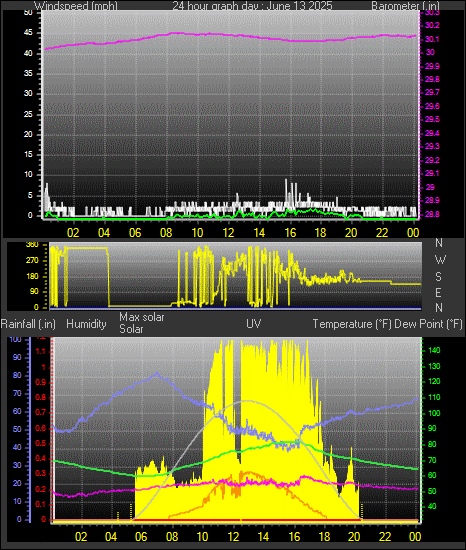Image resolution: width=466 pixels, height=550 pixels.
Task: Click the 12 hour marker on wind graph
Action: [x=228, y=233]
